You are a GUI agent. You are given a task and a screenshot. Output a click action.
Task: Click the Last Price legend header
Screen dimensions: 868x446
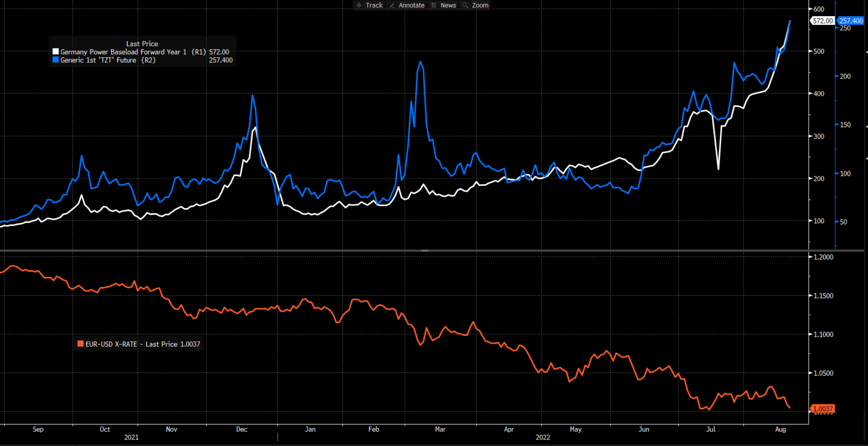(142, 44)
